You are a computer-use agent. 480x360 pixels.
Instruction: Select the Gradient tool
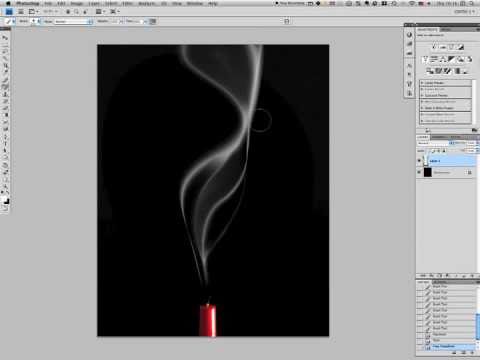coord(5,115)
